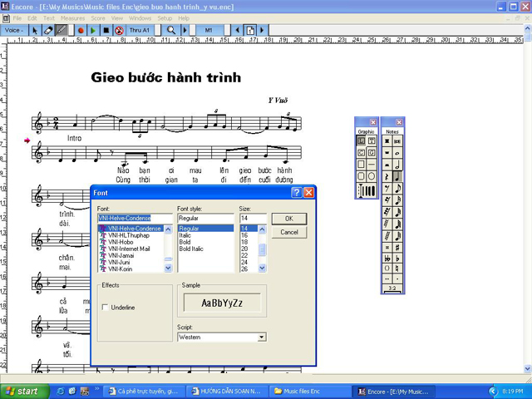
Task: Enable the Underline checkbox
Action: (105, 308)
